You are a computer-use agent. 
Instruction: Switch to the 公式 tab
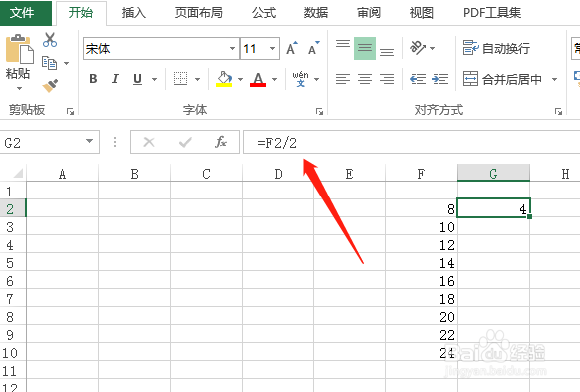[264, 13]
